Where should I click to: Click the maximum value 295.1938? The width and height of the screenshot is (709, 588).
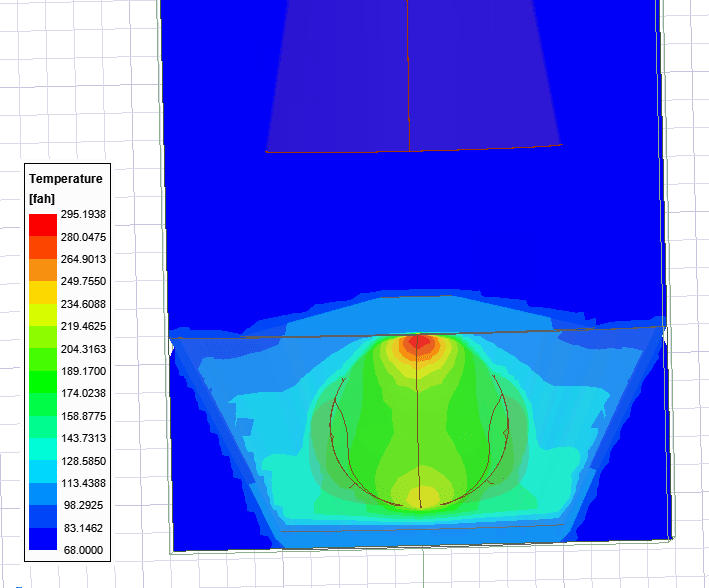click(x=83, y=214)
